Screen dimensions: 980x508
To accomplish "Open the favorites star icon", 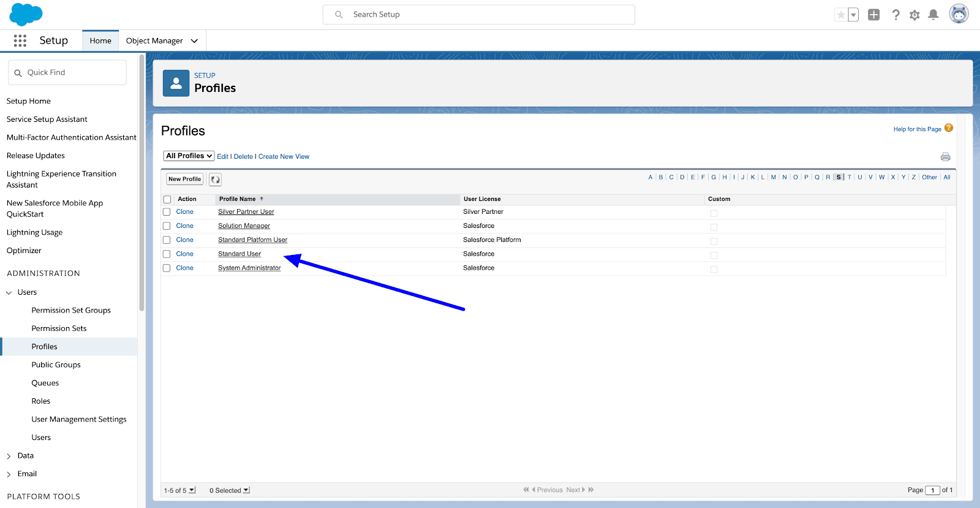I will tap(841, 15).
